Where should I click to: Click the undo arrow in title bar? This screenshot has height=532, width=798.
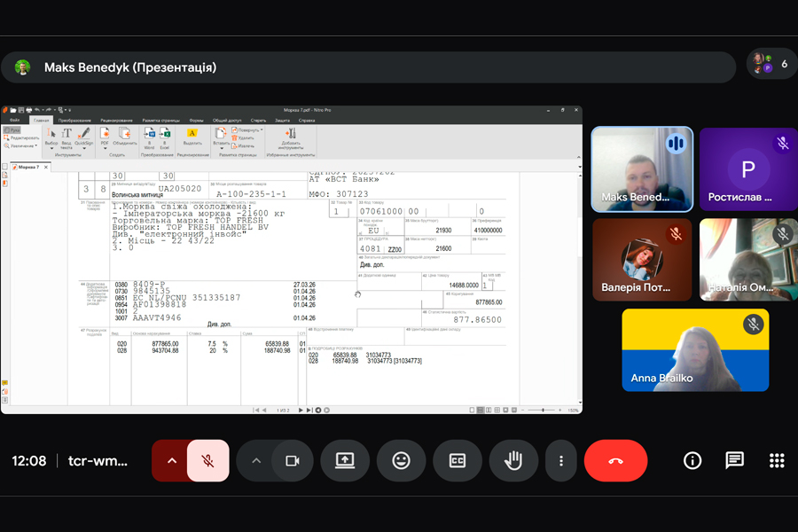[37, 110]
